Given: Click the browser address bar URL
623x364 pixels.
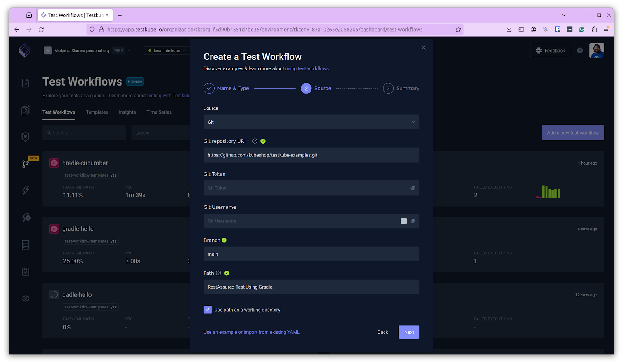Looking at the screenshot, I should pyautogui.click(x=265, y=29).
